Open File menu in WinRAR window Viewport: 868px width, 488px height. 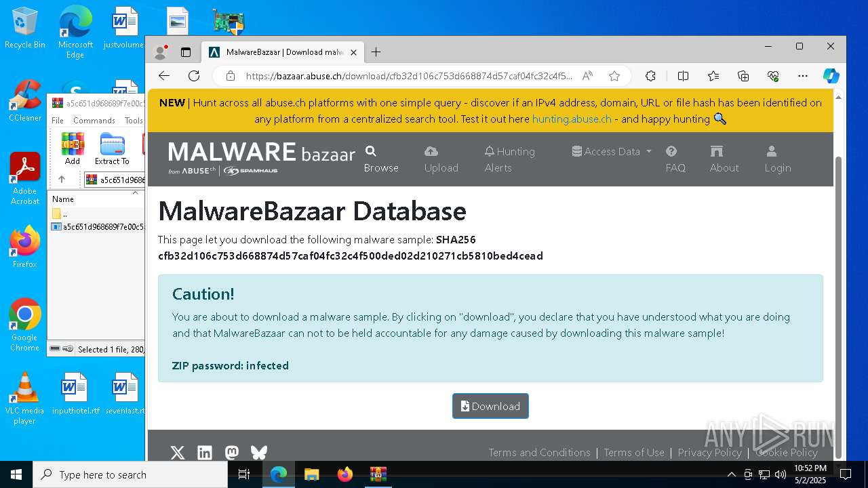point(58,121)
